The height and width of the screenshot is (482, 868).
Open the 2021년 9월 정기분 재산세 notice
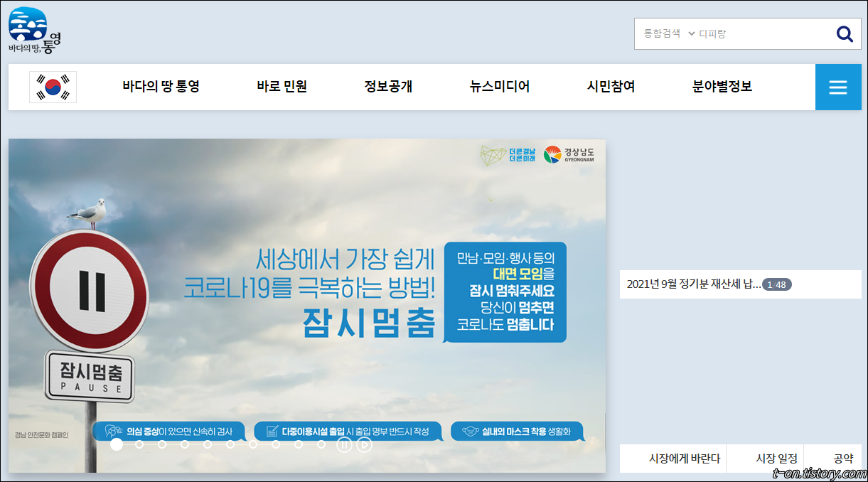pyautogui.click(x=693, y=284)
